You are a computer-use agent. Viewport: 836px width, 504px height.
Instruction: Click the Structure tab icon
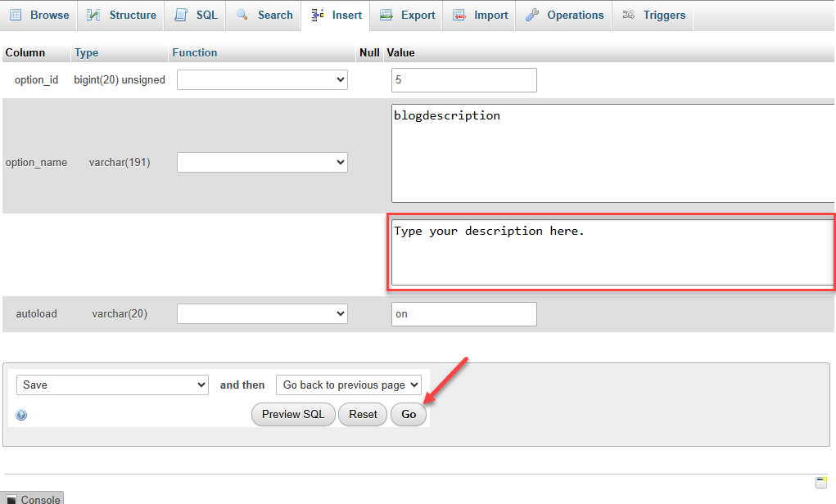94,15
